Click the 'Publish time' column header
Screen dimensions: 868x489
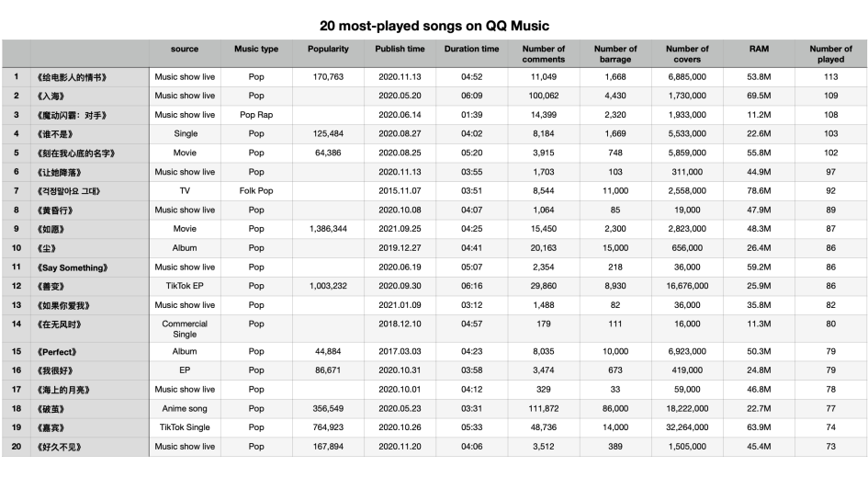point(400,49)
